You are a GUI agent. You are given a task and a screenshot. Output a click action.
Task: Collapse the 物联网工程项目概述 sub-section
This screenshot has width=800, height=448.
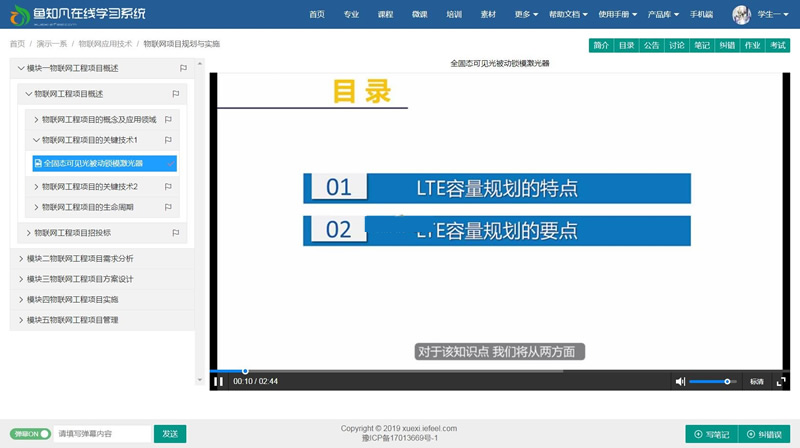pos(29,94)
